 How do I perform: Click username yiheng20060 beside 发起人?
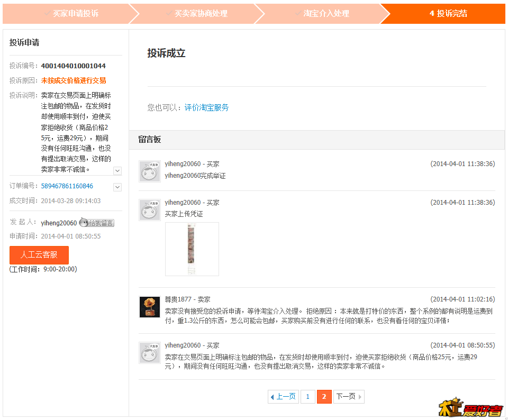click(59, 223)
